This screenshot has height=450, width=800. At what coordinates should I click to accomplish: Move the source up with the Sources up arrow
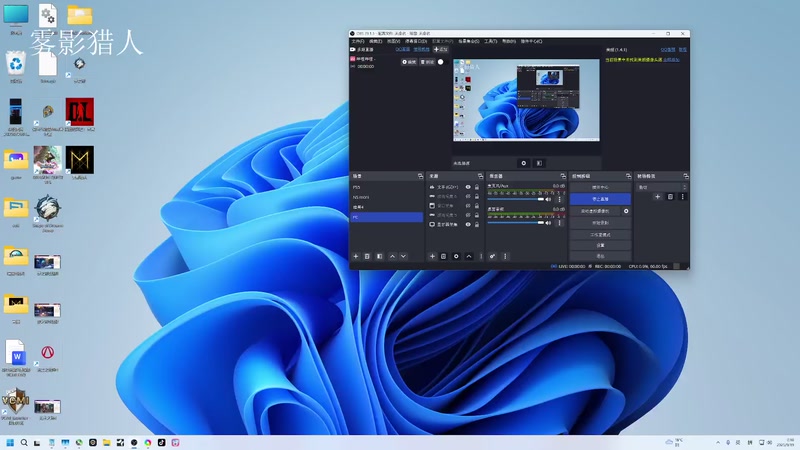[469, 256]
